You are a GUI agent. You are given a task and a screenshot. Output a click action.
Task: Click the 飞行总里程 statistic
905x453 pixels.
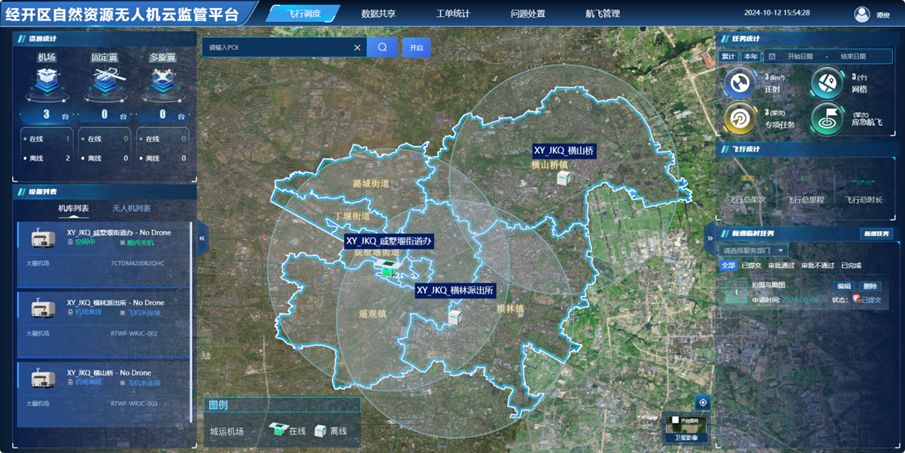click(805, 200)
